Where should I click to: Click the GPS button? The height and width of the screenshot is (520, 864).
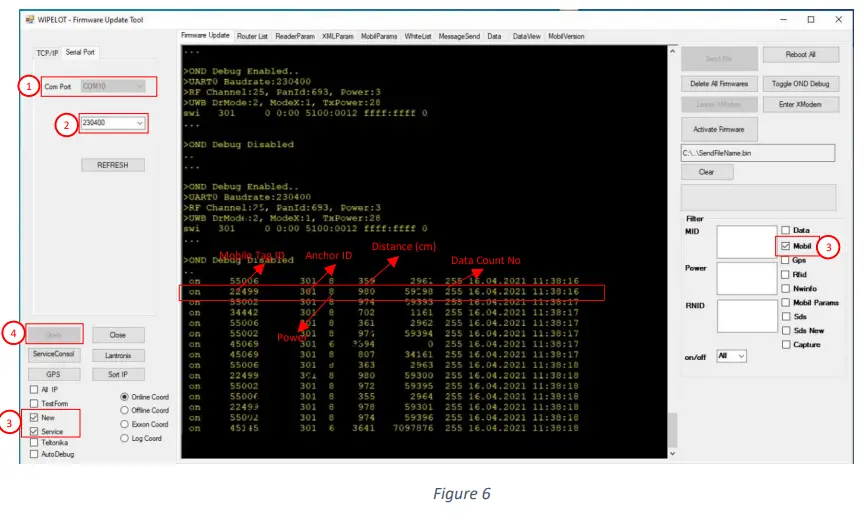(x=53, y=375)
